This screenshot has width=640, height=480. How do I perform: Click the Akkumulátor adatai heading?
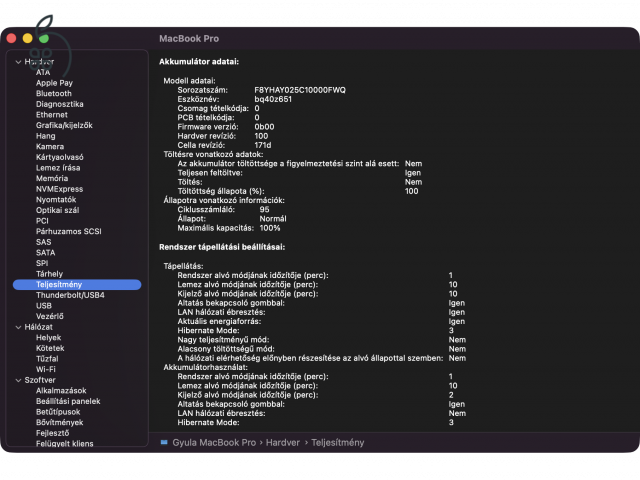(199, 62)
